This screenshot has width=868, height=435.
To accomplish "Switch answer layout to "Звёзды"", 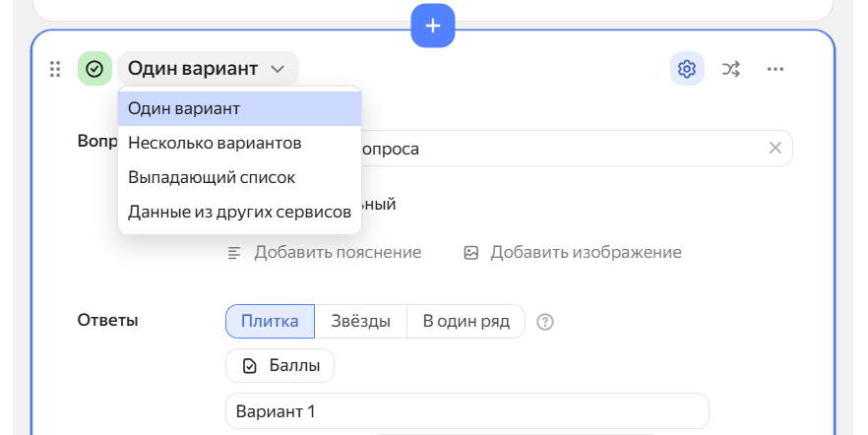I will tap(360, 322).
